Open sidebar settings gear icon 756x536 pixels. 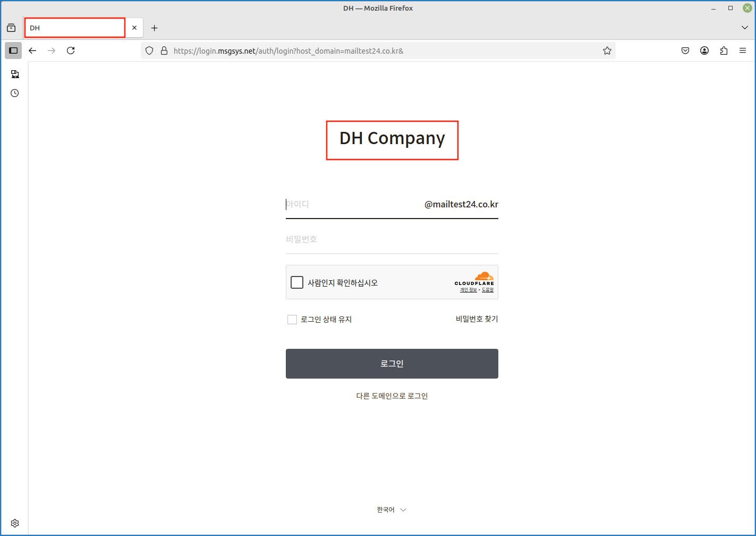pyautogui.click(x=15, y=523)
